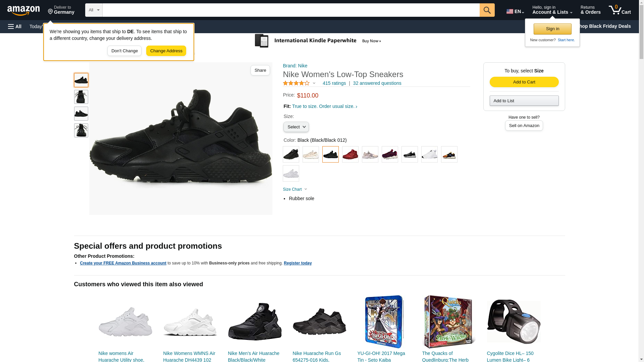Select the white sneaker color swatch
This screenshot has width=644, height=362.
[429, 155]
